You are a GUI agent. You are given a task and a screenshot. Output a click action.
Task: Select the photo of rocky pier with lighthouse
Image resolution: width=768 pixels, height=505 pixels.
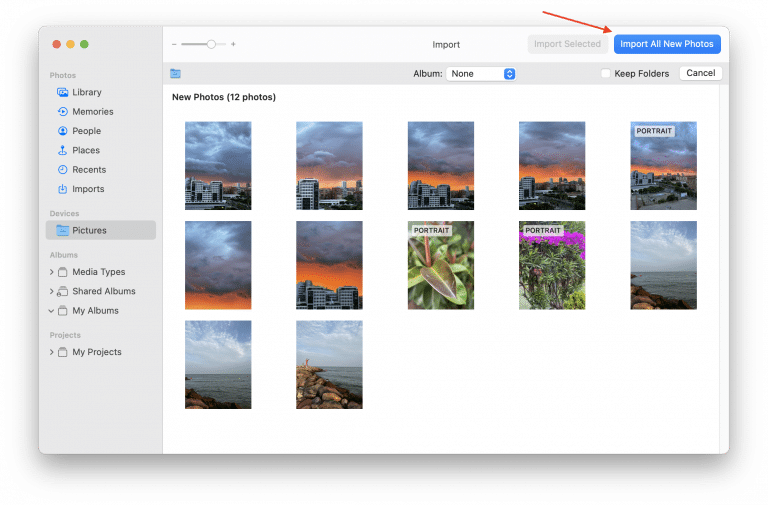(x=329, y=364)
